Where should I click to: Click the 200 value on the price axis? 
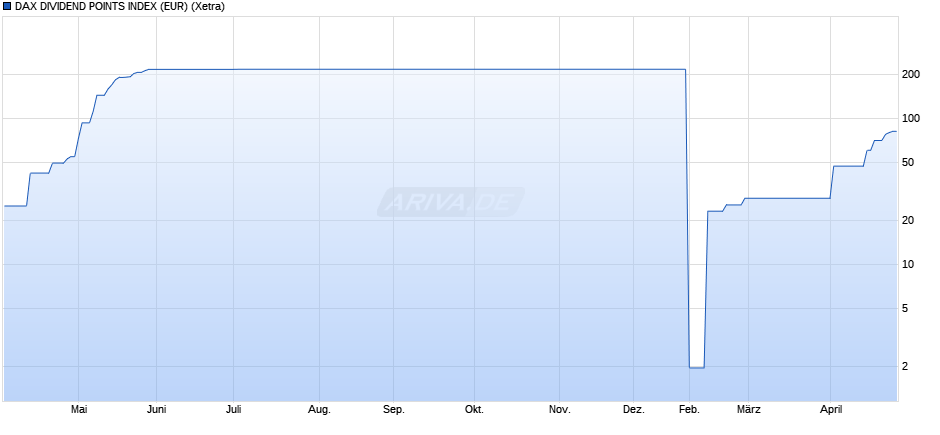(x=910, y=75)
